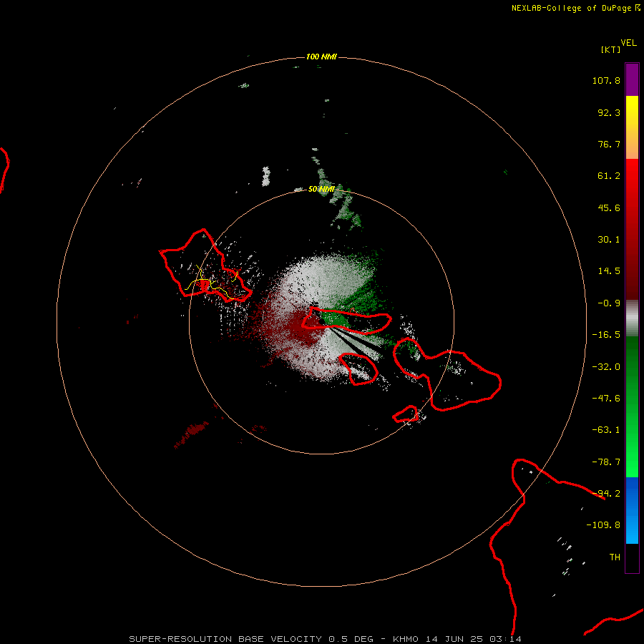Click the 100 NMI range ring label

(x=321, y=57)
